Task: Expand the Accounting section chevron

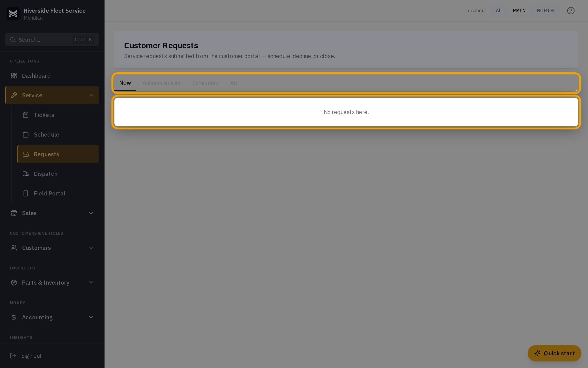Action: (x=91, y=317)
